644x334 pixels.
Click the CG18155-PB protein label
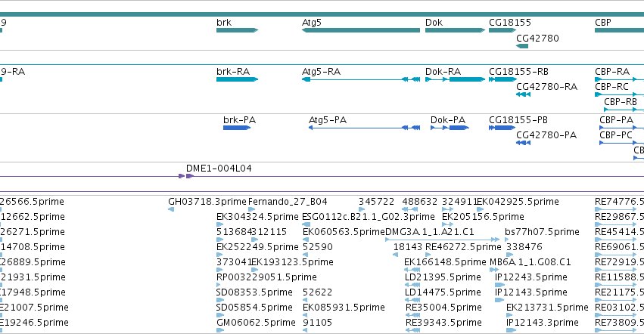pos(518,120)
